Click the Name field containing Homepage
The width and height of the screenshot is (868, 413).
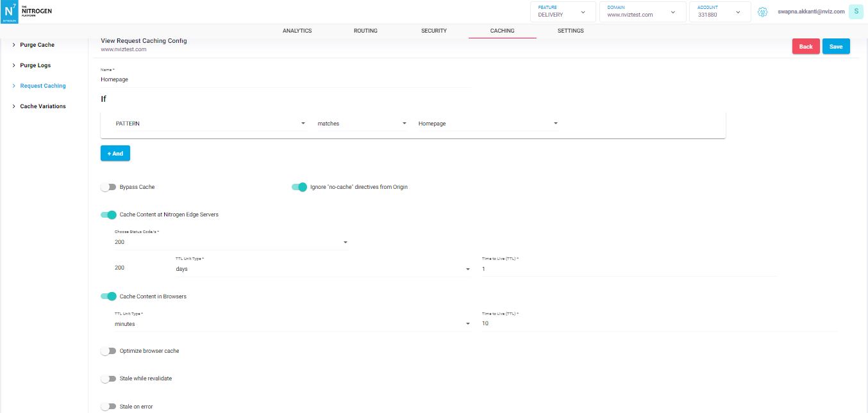coord(286,79)
